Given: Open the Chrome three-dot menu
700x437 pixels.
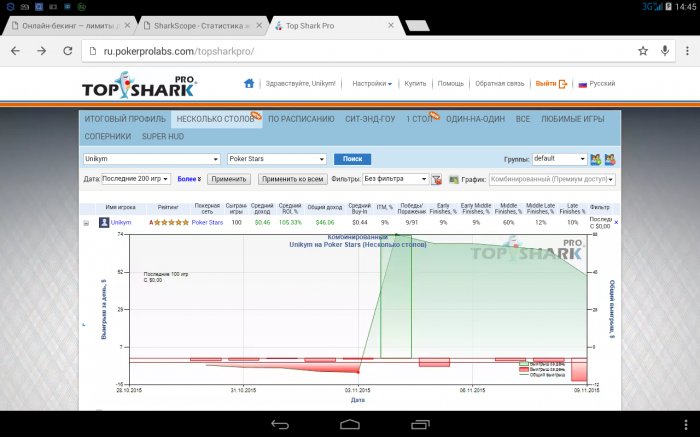Looking at the screenshot, I should click(x=687, y=51).
